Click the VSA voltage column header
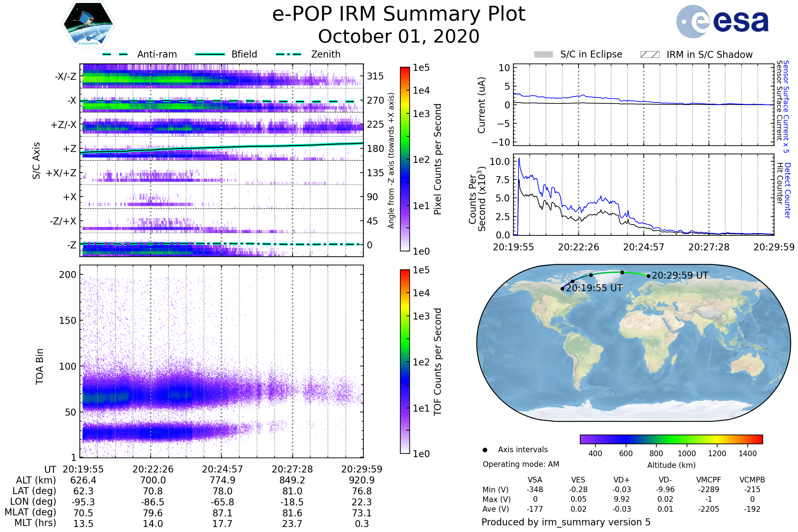 535,480
